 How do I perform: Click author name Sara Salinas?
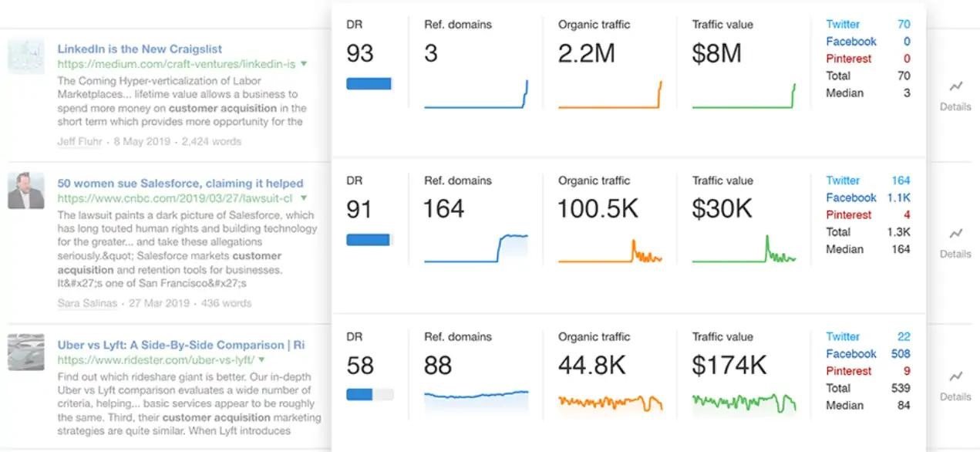[x=87, y=303]
